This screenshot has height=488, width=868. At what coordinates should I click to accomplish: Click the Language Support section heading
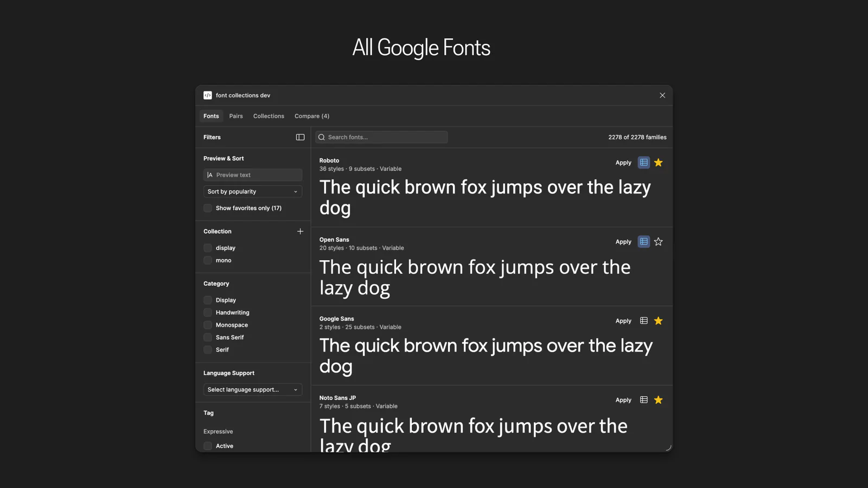pos(229,373)
